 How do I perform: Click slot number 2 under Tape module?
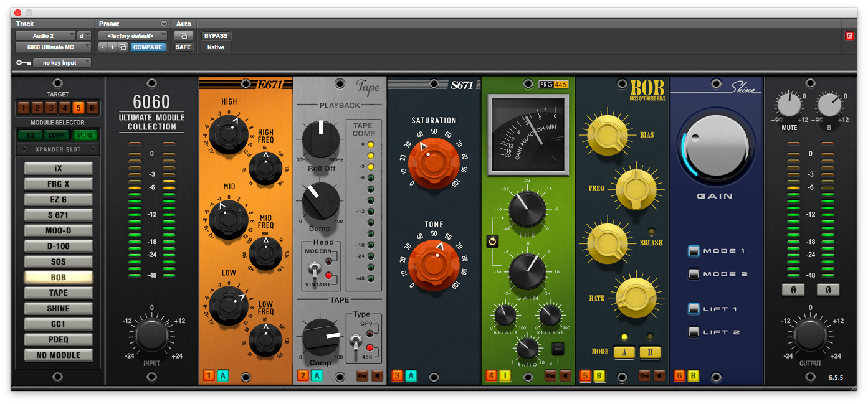303,375
